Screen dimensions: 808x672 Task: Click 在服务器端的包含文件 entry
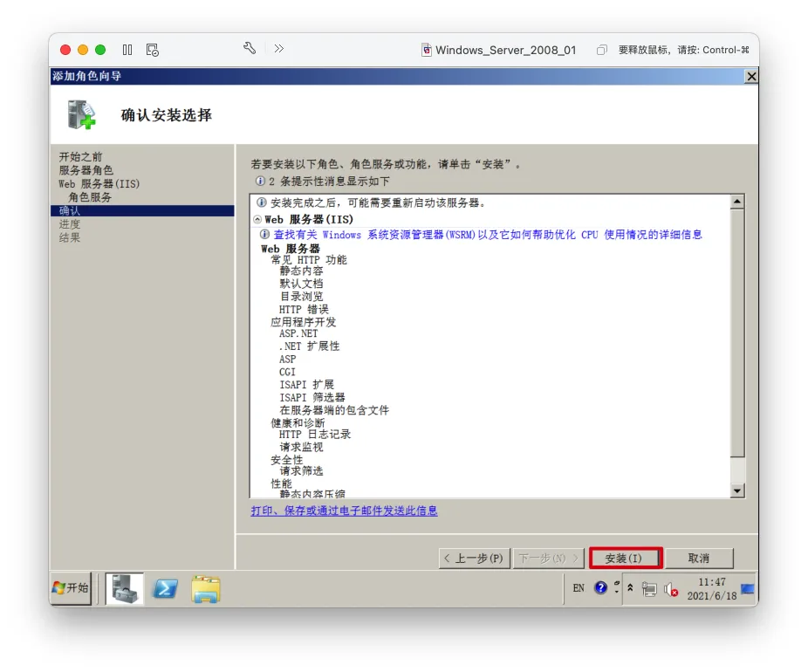(x=334, y=411)
